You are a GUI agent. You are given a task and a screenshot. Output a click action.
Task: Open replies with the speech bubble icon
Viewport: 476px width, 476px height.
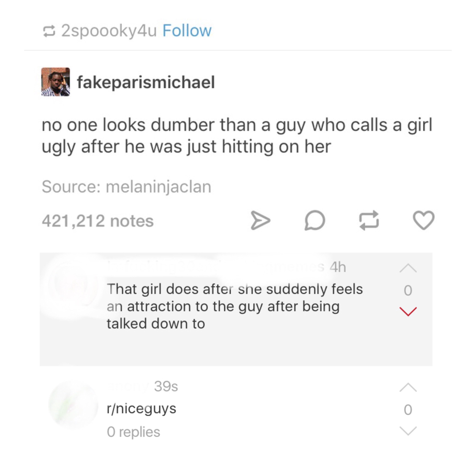click(x=315, y=220)
